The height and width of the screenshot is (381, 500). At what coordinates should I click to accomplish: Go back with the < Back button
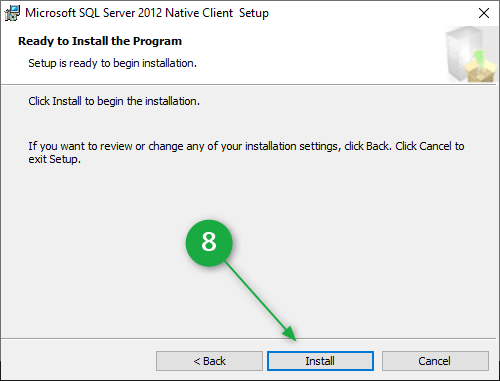click(x=209, y=361)
